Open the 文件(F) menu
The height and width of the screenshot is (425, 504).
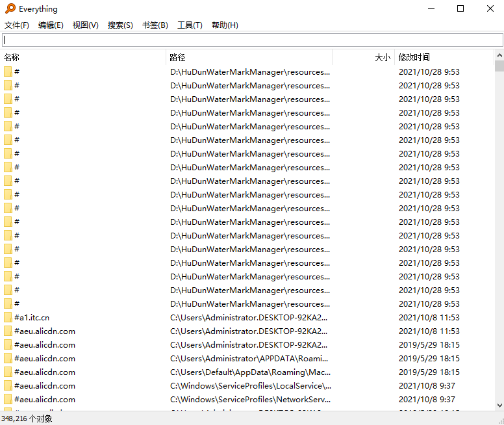pos(17,25)
